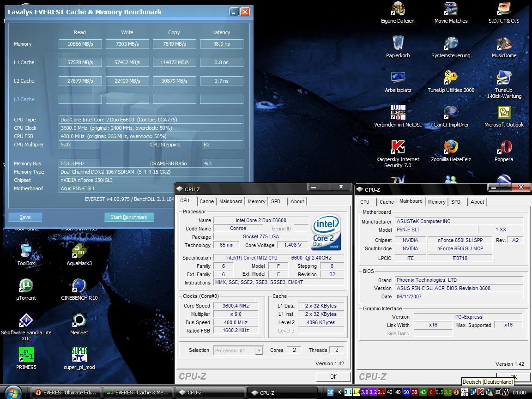Open Kaspersky Internet Security 7.0 icon
Screen dimensions: 532x399
[398, 148]
